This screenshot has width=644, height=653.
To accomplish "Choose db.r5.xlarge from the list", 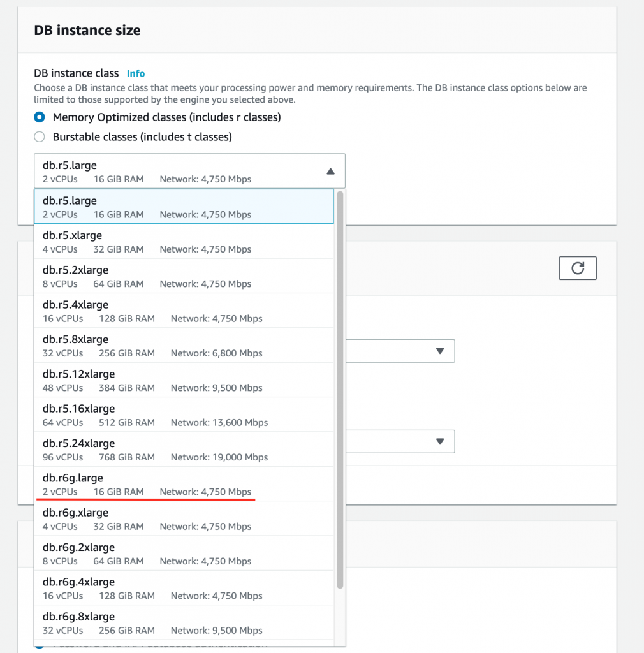I will 185,242.
